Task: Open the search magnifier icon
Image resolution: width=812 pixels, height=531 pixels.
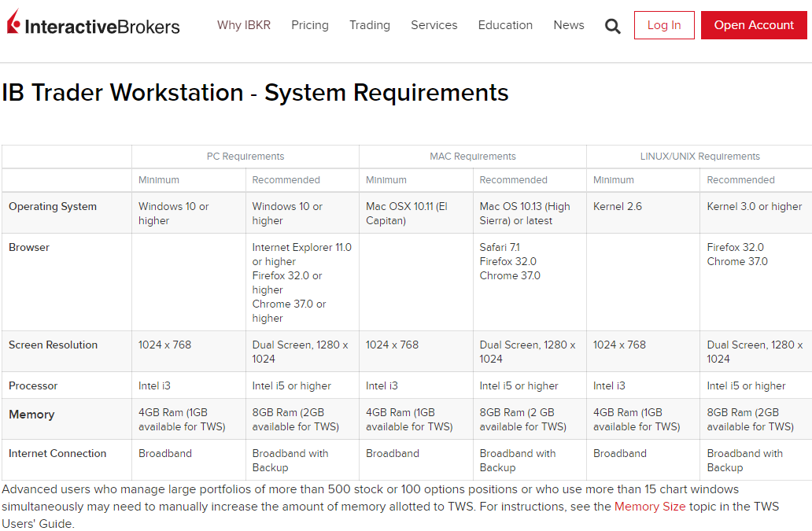Action: click(613, 26)
